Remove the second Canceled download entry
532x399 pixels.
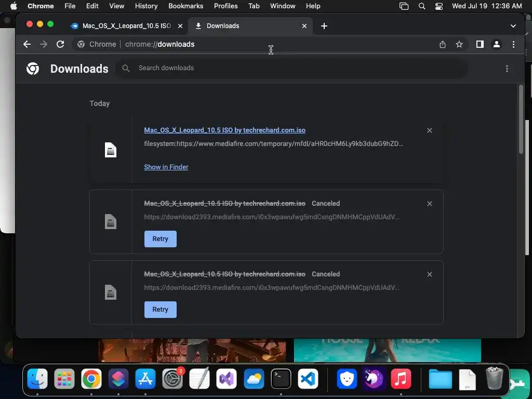click(x=430, y=274)
